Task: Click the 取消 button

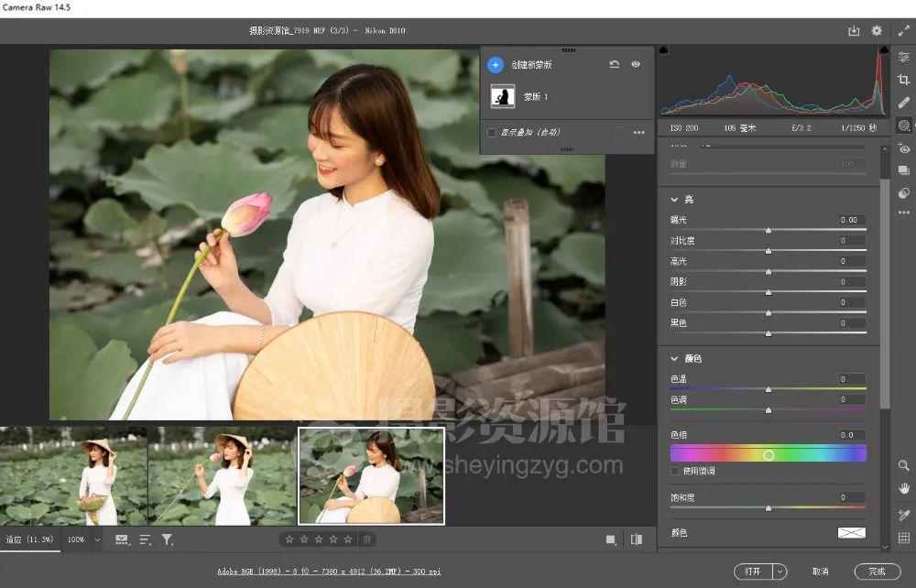Action: 820,572
